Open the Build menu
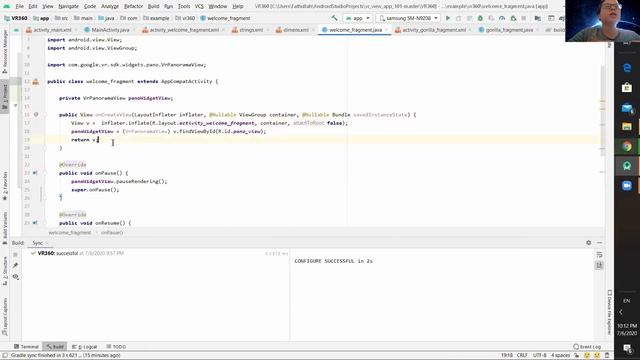Image resolution: width=640 pixels, height=360 pixels. 153,6
